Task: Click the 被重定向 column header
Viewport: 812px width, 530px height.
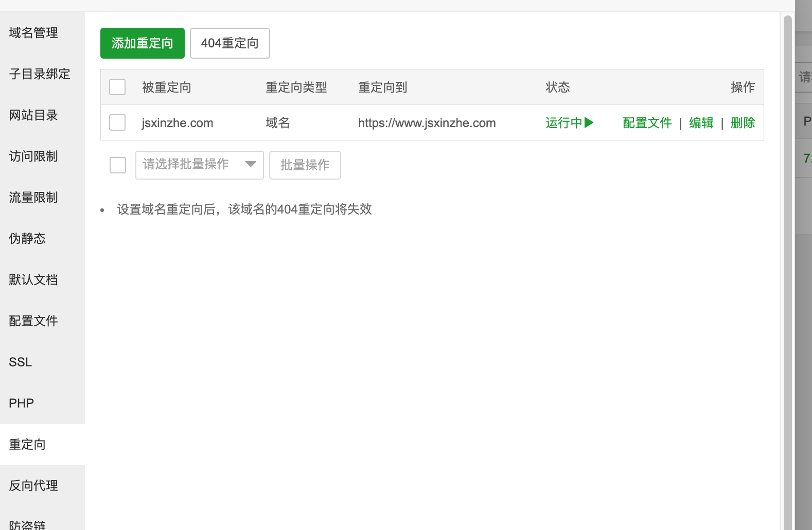Action: (167, 87)
